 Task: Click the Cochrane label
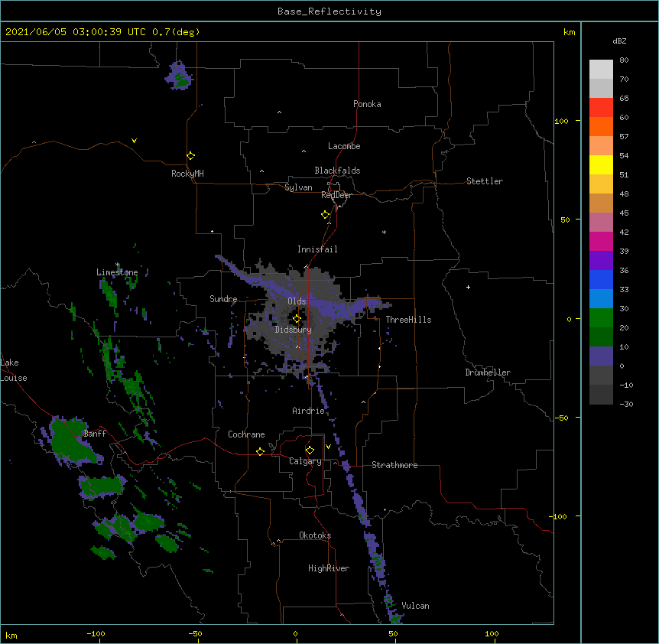click(246, 434)
